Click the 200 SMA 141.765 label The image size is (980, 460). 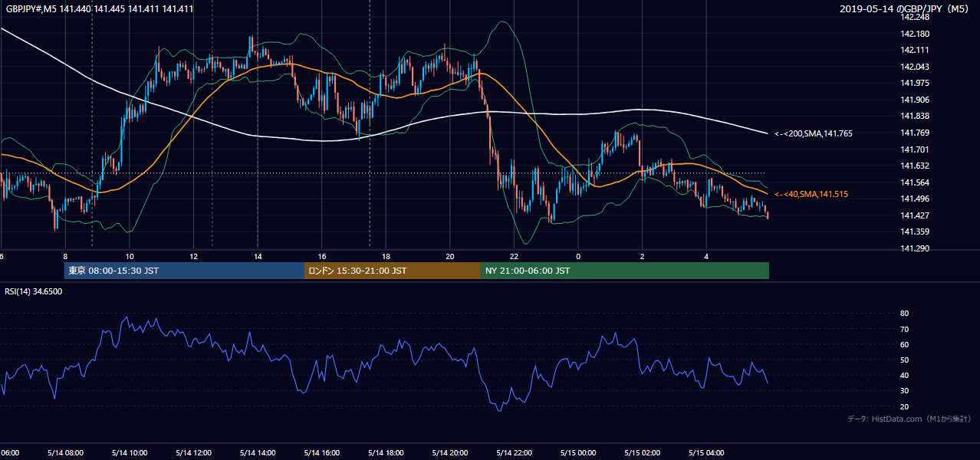click(813, 133)
